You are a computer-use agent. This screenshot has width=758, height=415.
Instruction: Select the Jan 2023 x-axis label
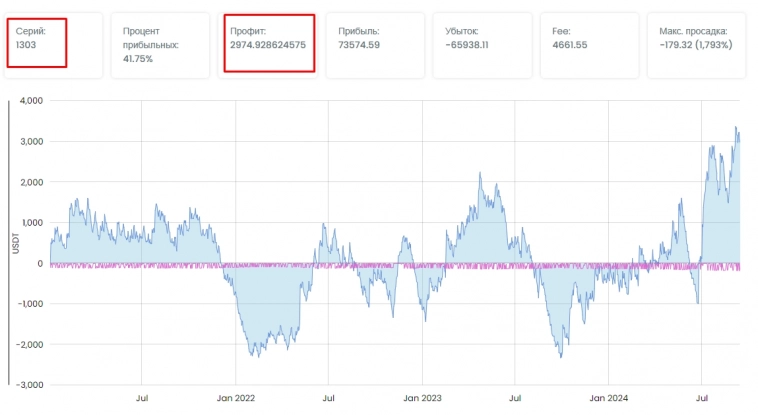pos(422,398)
